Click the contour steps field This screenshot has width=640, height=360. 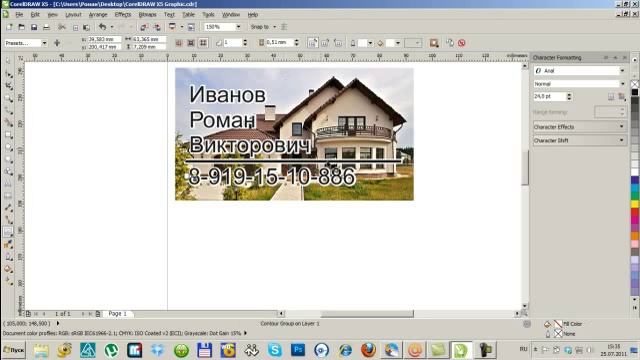pyautogui.click(x=232, y=42)
